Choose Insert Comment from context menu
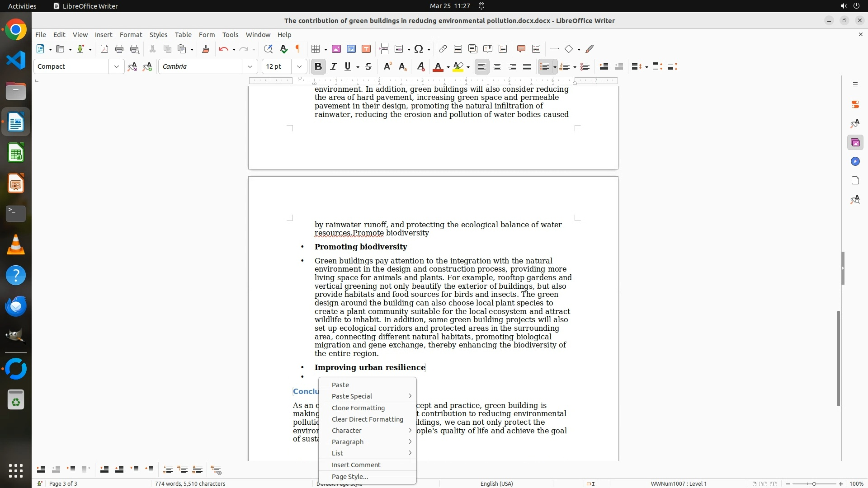 click(x=356, y=465)
